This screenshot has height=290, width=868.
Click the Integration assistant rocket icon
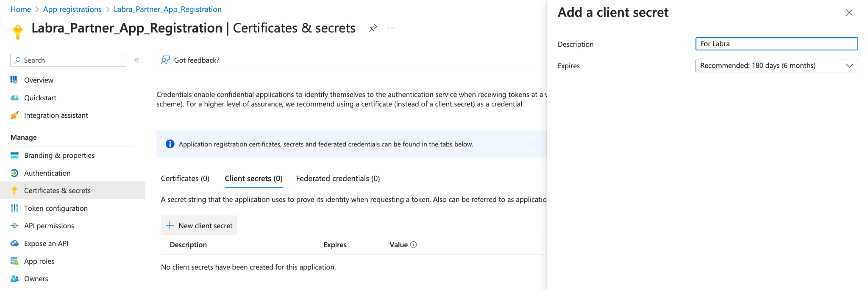(14, 115)
